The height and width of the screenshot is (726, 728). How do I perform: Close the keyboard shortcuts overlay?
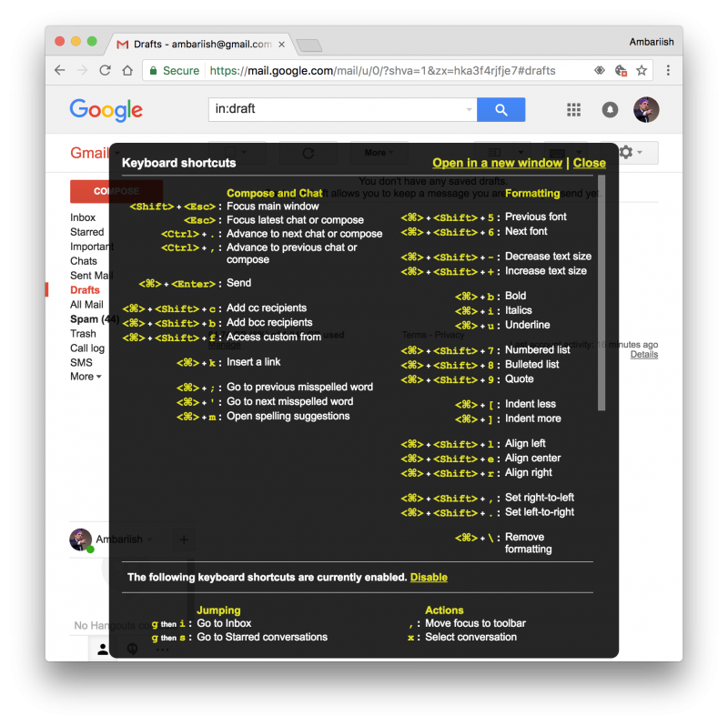(590, 163)
